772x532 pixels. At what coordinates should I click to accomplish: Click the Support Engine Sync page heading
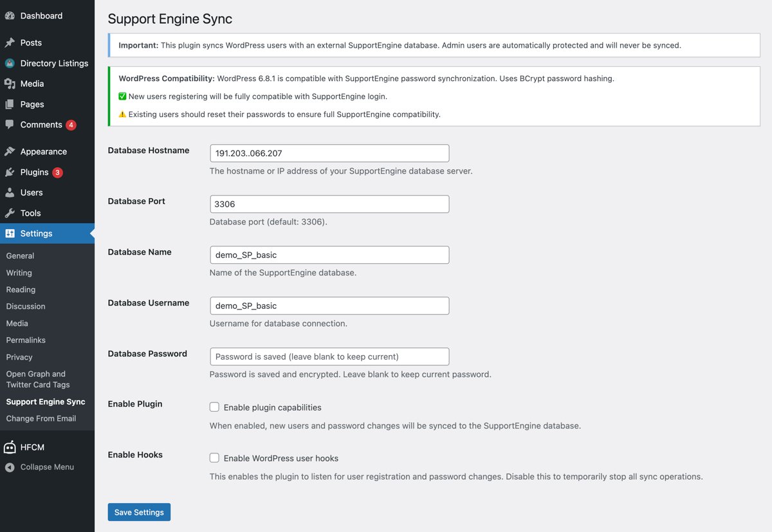(170, 19)
